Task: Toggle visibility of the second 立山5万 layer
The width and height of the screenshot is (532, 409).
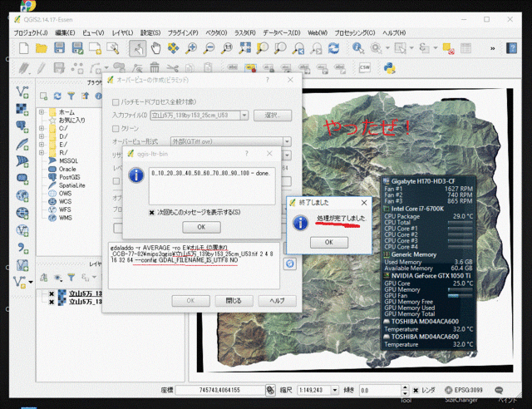Action: 52,302
